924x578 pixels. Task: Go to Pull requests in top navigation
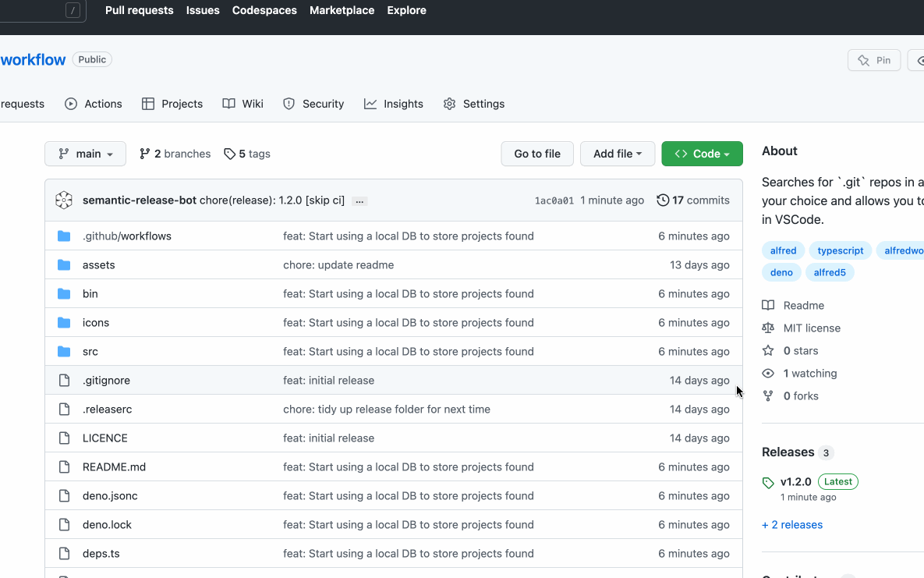[x=139, y=10]
